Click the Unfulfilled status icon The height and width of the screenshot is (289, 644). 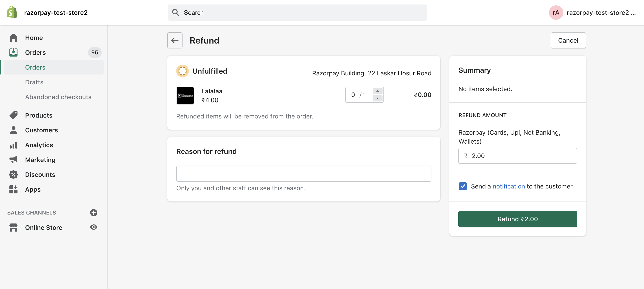(x=183, y=71)
